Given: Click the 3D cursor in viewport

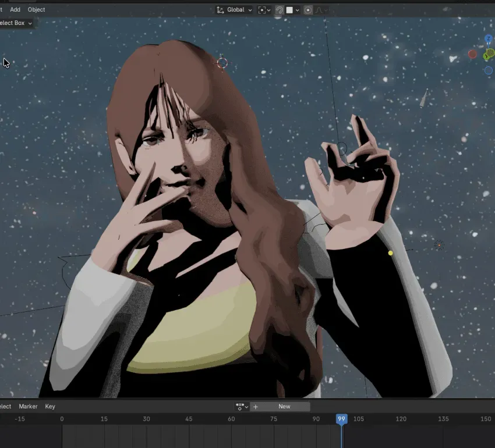Looking at the screenshot, I should coord(222,63).
